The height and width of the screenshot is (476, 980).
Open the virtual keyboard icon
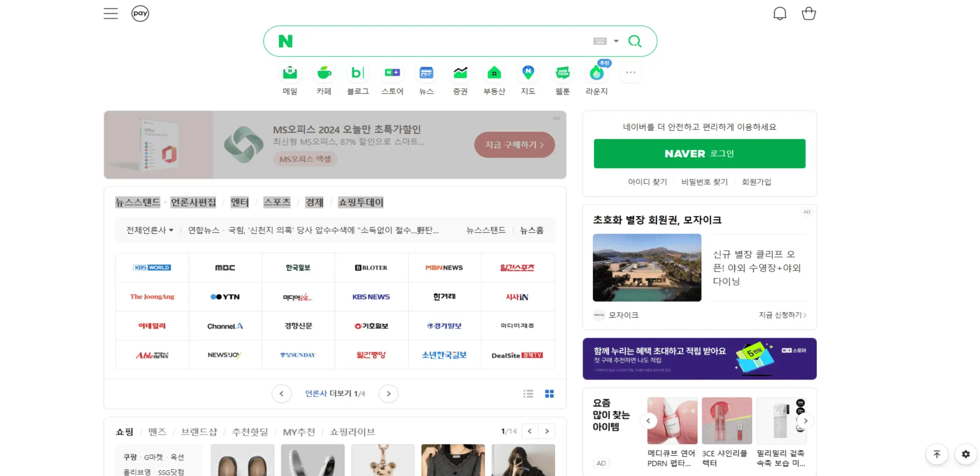(600, 41)
